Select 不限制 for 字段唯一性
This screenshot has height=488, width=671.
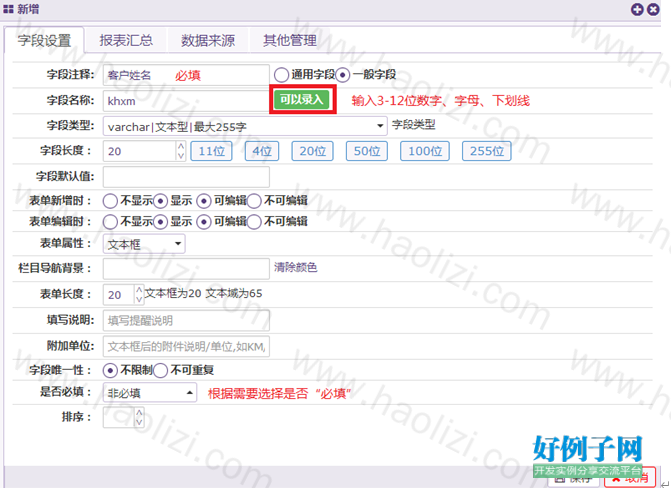(x=110, y=371)
